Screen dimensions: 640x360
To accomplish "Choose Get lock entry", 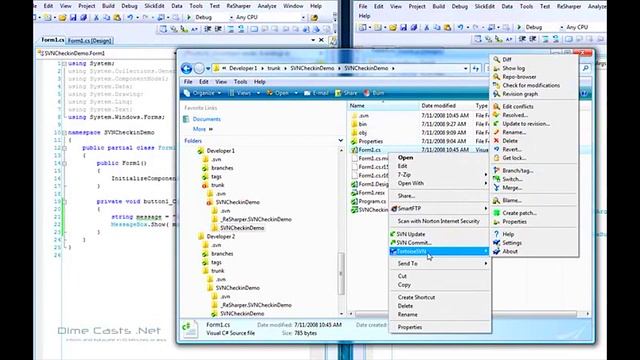I will 514,158.
